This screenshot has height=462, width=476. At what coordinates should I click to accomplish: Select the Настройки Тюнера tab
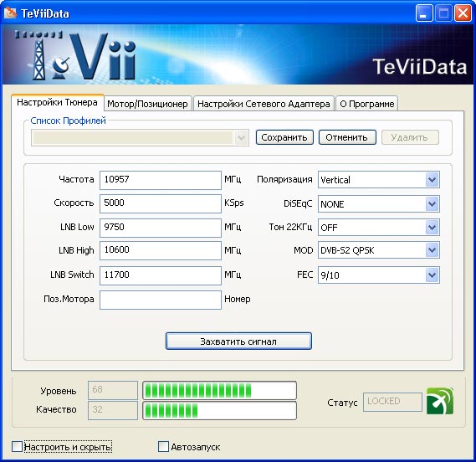58,102
